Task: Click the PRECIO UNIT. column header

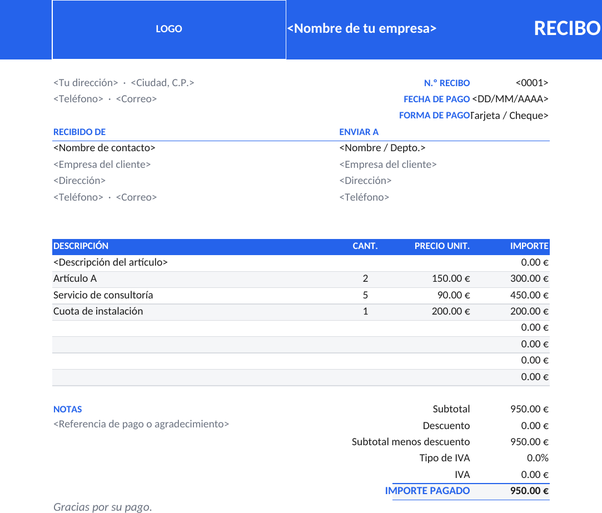Action: tap(442, 246)
